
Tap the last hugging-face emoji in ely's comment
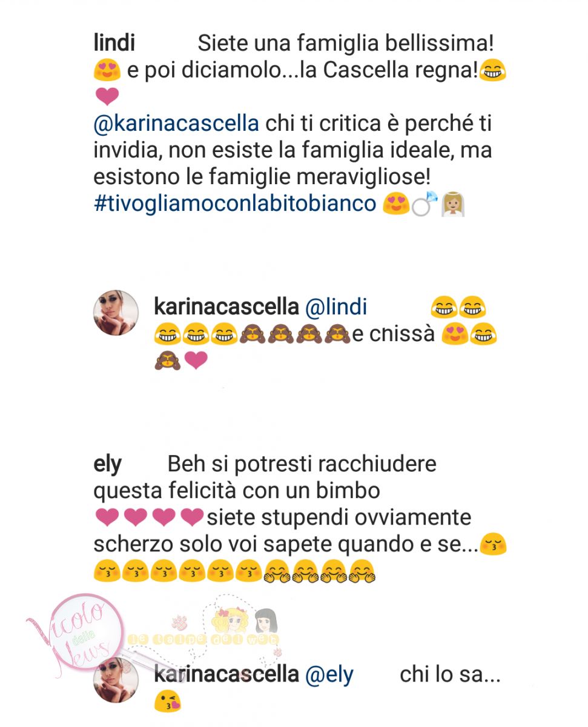(362, 571)
